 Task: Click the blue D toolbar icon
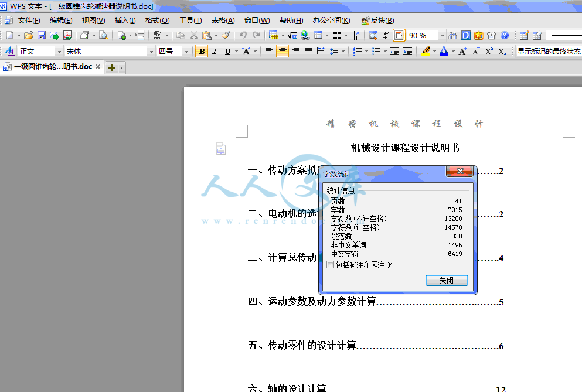(466, 35)
